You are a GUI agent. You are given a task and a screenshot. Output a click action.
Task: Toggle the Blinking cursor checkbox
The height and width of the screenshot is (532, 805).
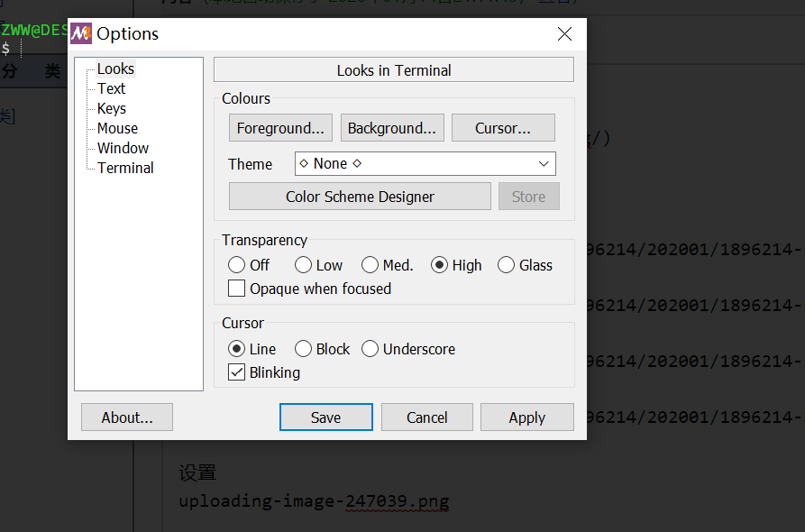[x=237, y=372]
